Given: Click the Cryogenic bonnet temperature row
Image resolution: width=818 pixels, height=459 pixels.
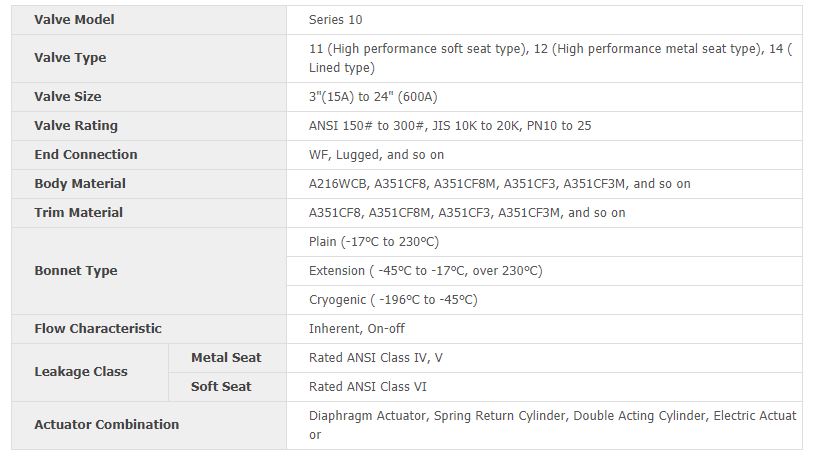Looking at the screenshot, I should tap(393, 300).
